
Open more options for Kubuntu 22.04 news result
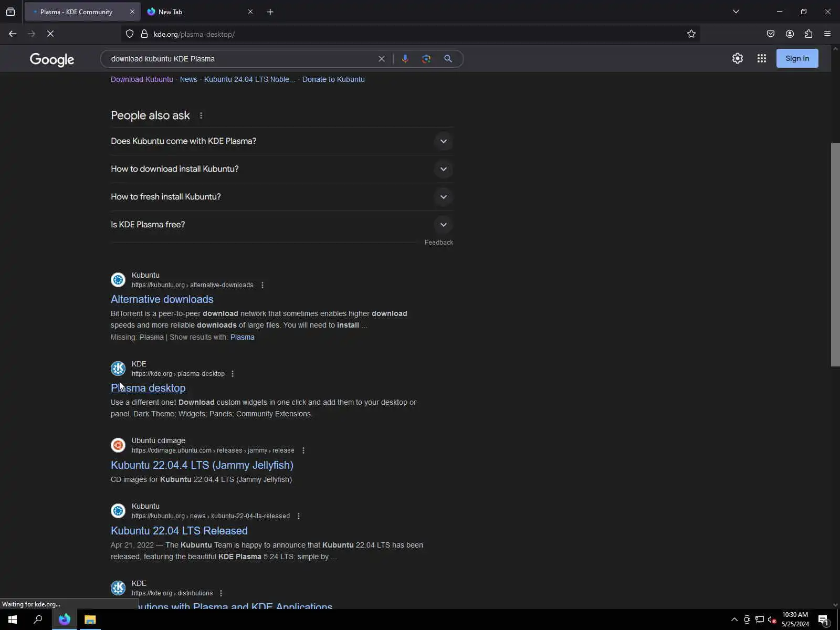(x=299, y=516)
